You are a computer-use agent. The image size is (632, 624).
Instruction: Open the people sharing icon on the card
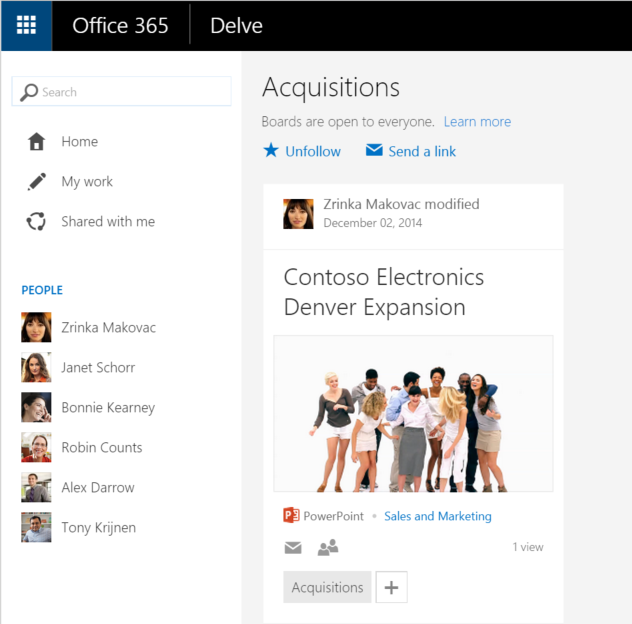click(328, 547)
